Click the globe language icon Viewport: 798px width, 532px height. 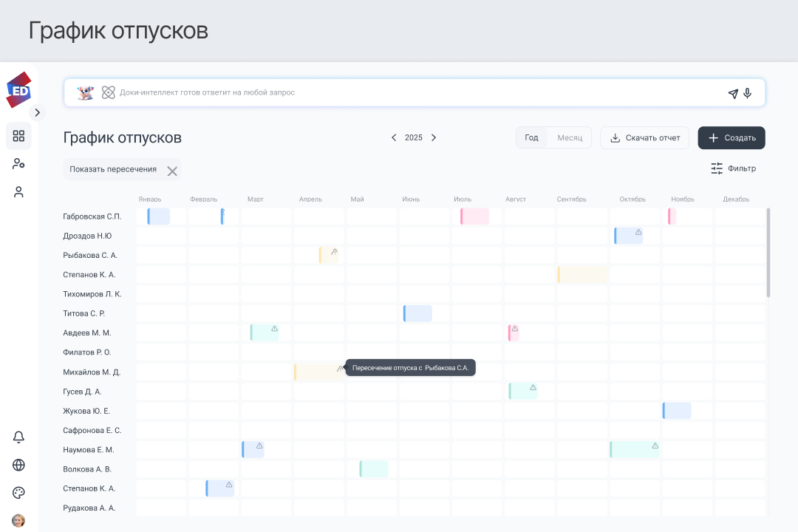(19, 465)
